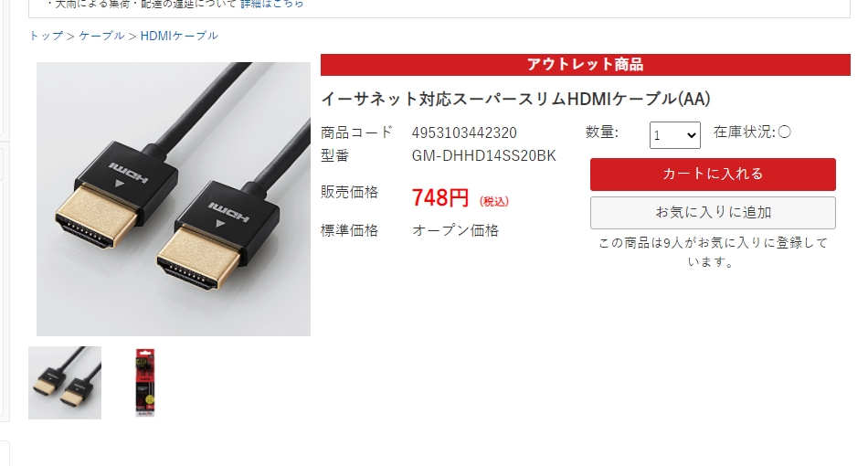Expand the 数量 quantity dropdown
The width and height of the screenshot is (868, 466).
675,135
